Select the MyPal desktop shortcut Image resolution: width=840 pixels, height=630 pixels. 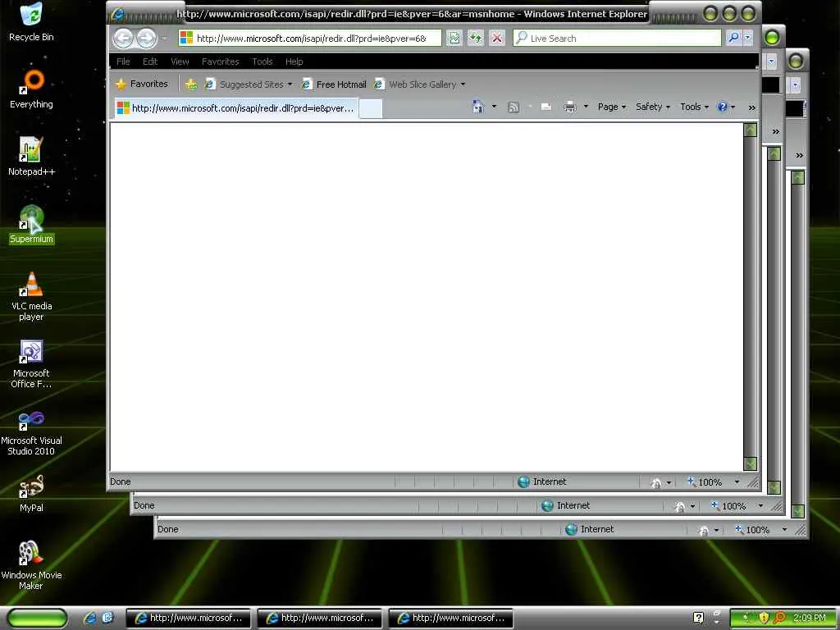click(31, 493)
